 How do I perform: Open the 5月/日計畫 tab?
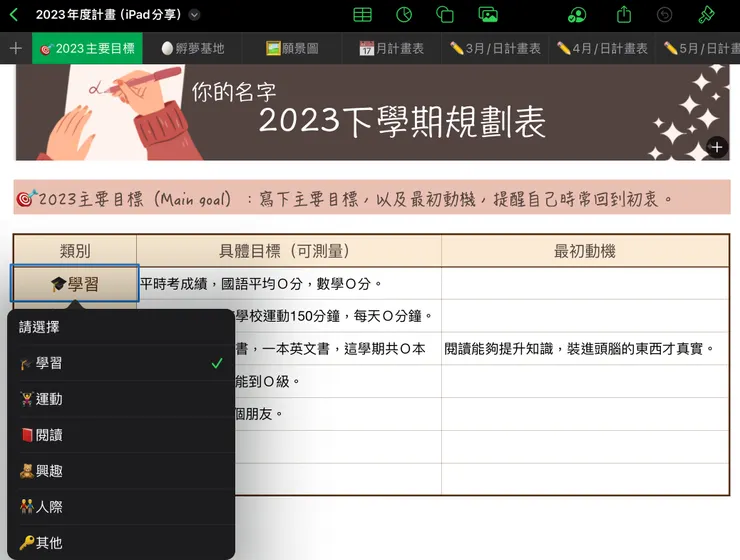pos(698,48)
